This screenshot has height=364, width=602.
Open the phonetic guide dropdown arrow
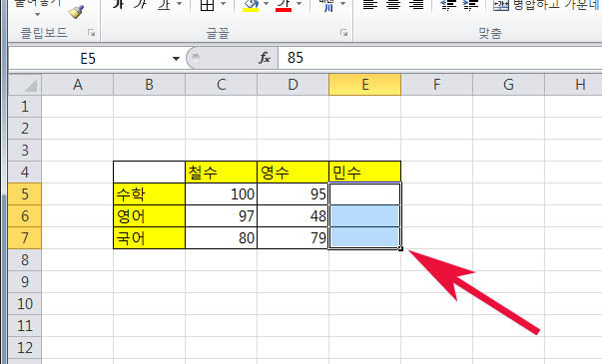pos(342,4)
